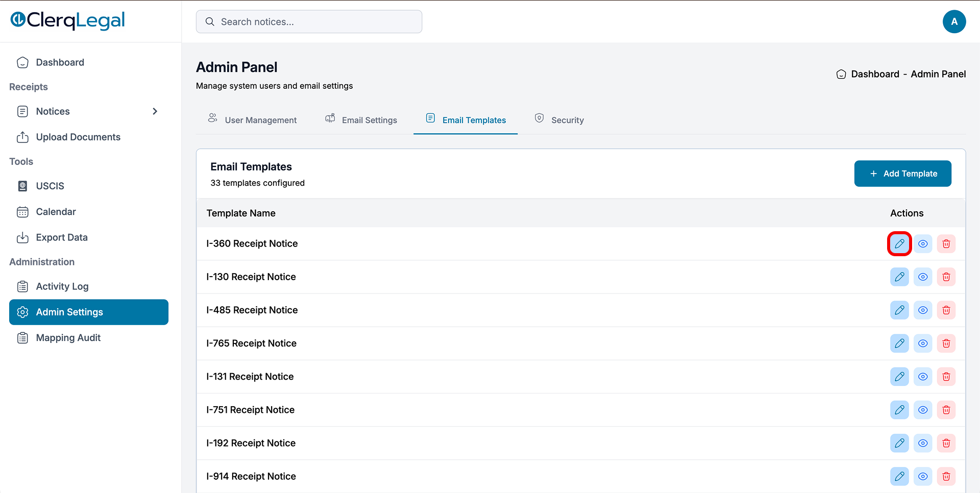Viewport: 980px width, 493px height.
Task: Open the Mapping Audit page
Action: 89,338
